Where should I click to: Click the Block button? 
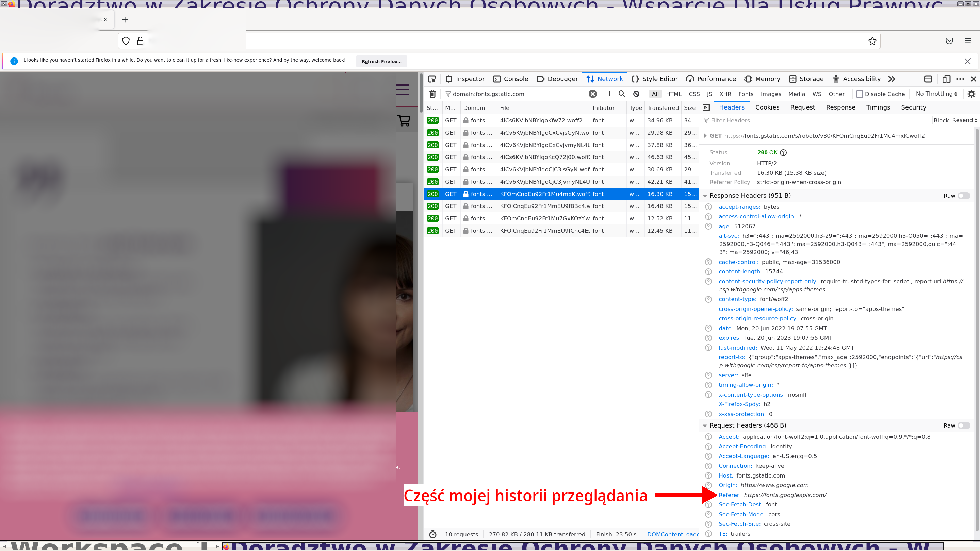[x=941, y=120]
